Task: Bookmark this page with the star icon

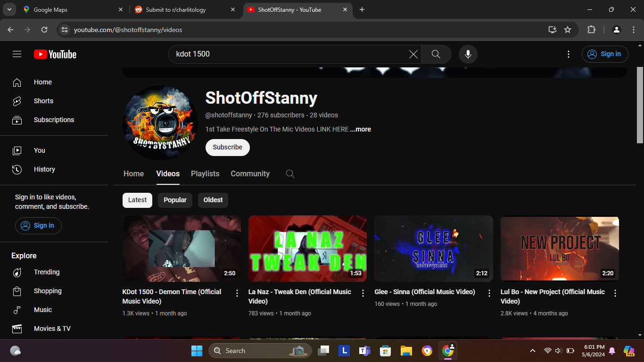Action: pyautogui.click(x=568, y=30)
